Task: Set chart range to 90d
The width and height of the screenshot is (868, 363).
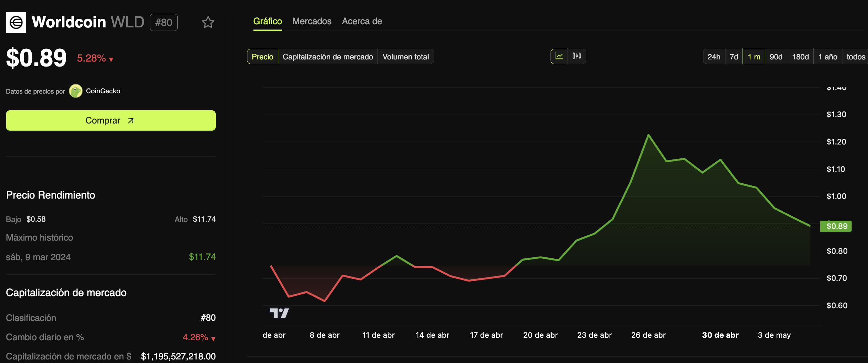Action: [776, 57]
